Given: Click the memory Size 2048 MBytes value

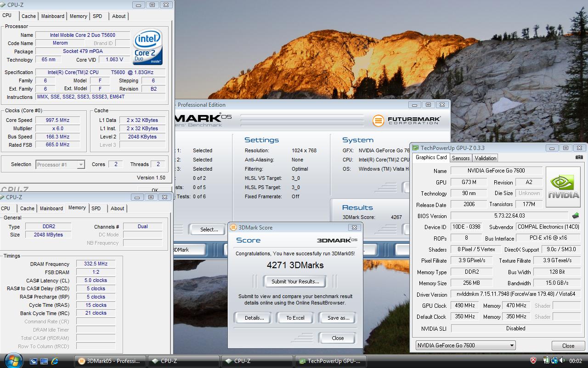Looking at the screenshot, I should [48, 235].
